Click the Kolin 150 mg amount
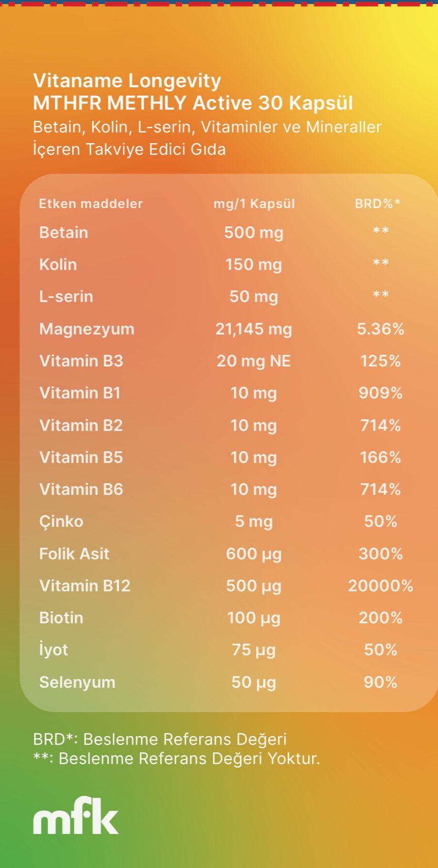Viewport: 438px width, 868px height. point(254,264)
